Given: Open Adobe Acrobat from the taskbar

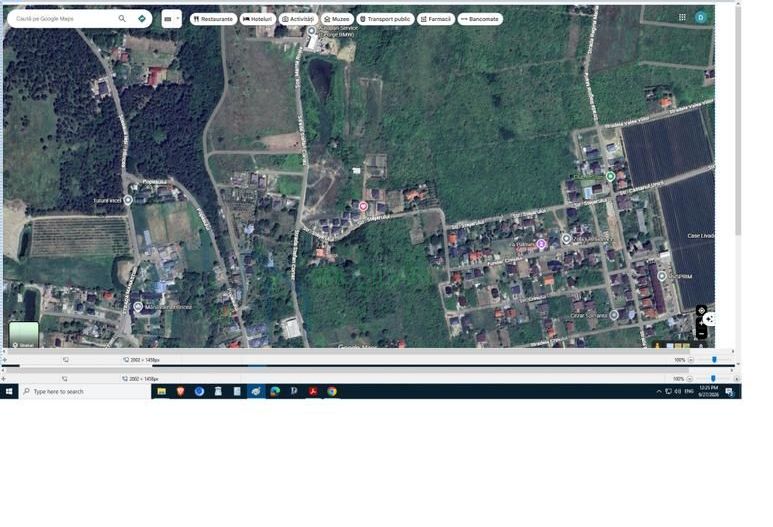Looking at the screenshot, I should pyautogui.click(x=313, y=391).
